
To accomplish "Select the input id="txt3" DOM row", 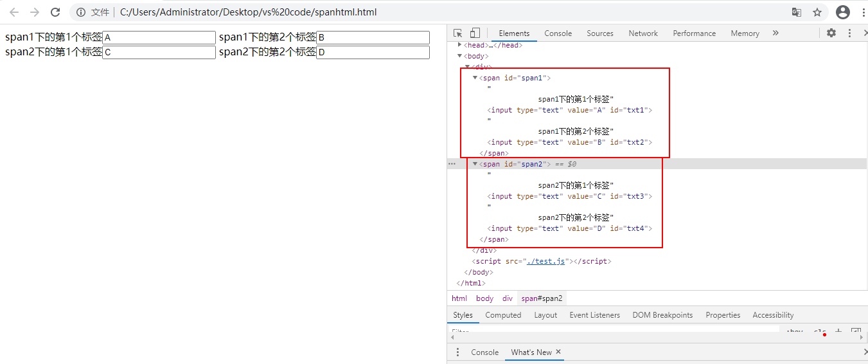I will (x=569, y=196).
